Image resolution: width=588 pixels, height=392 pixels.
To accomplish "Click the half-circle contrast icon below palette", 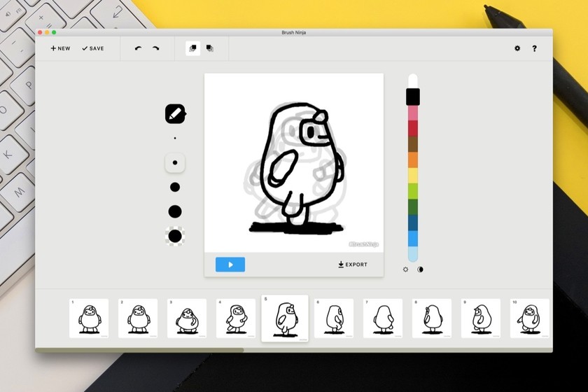I will click(420, 269).
